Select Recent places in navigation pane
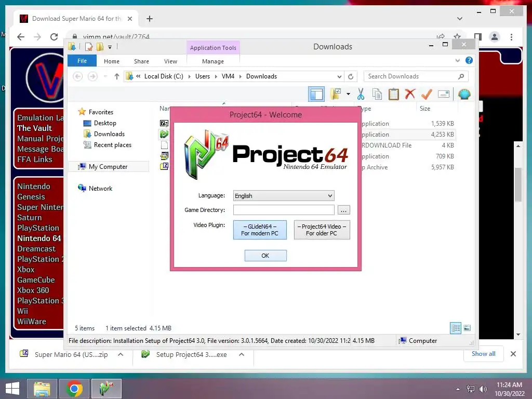The height and width of the screenshot is (399, 532). pyautogui.click(x=113, y=145)
